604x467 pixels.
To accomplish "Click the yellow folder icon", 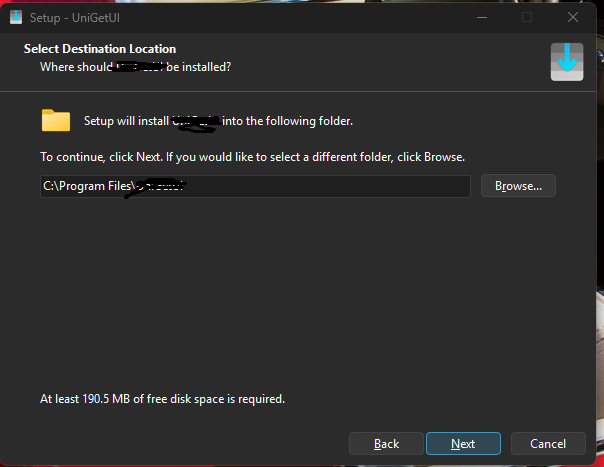I will pos(56,121).
